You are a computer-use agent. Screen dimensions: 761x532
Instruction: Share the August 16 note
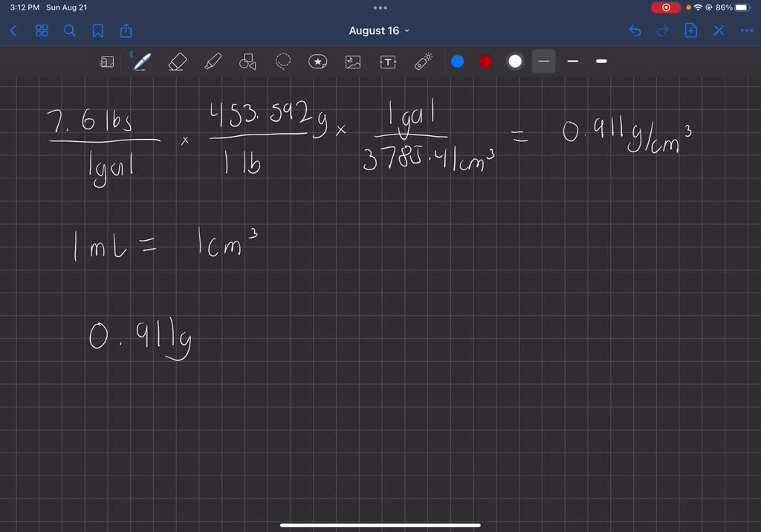(126, 30)
